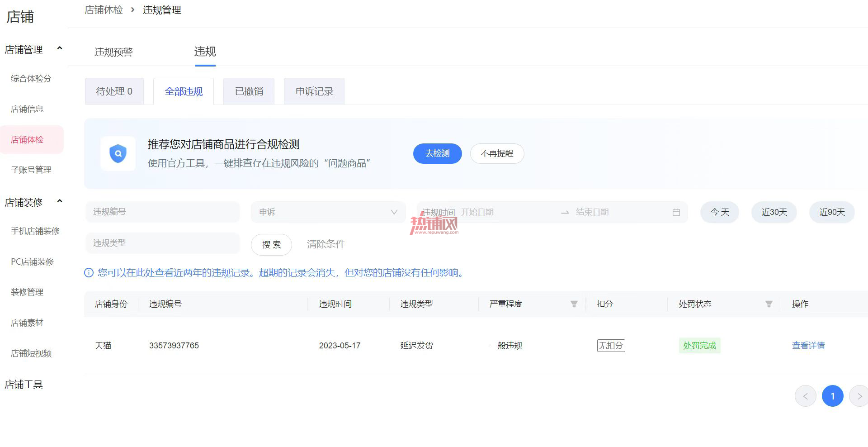Click the 违规时间 column header
The width and height of the screenshot is (868, 447).
pos(335,304)
